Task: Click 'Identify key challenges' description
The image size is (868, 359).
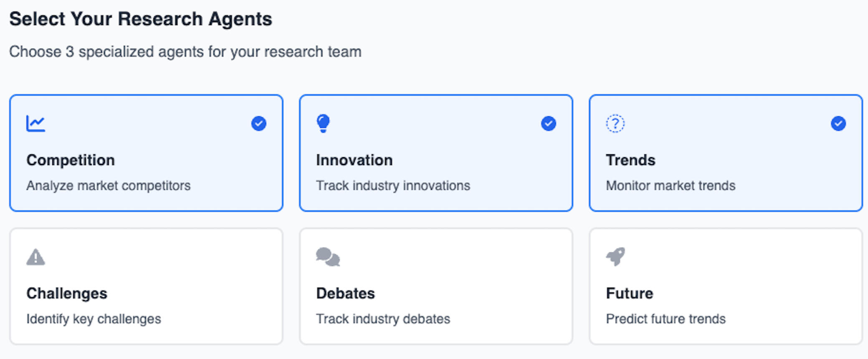Action: (x=94, y=319)
